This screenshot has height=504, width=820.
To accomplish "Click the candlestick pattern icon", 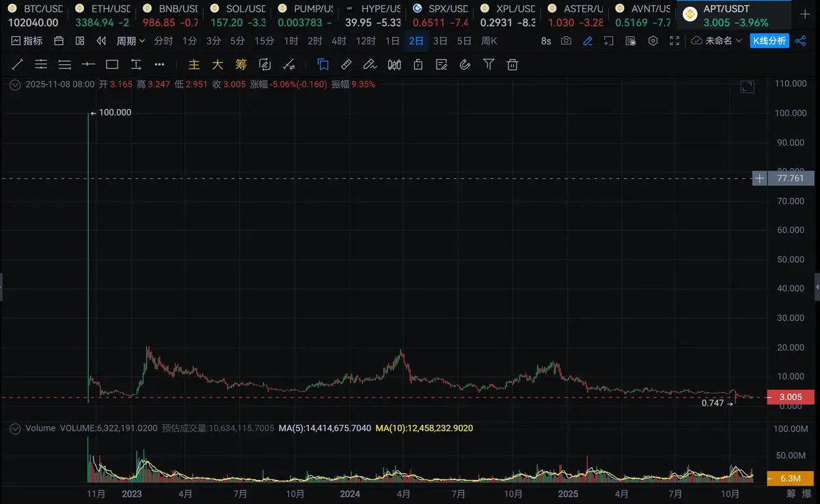I will pyautogui.click(x=394, y=65).
